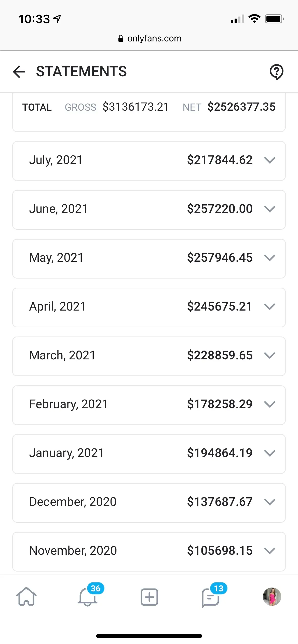
Task: Expand the November, 2020 statement chevron
Action: click(270, 551)
